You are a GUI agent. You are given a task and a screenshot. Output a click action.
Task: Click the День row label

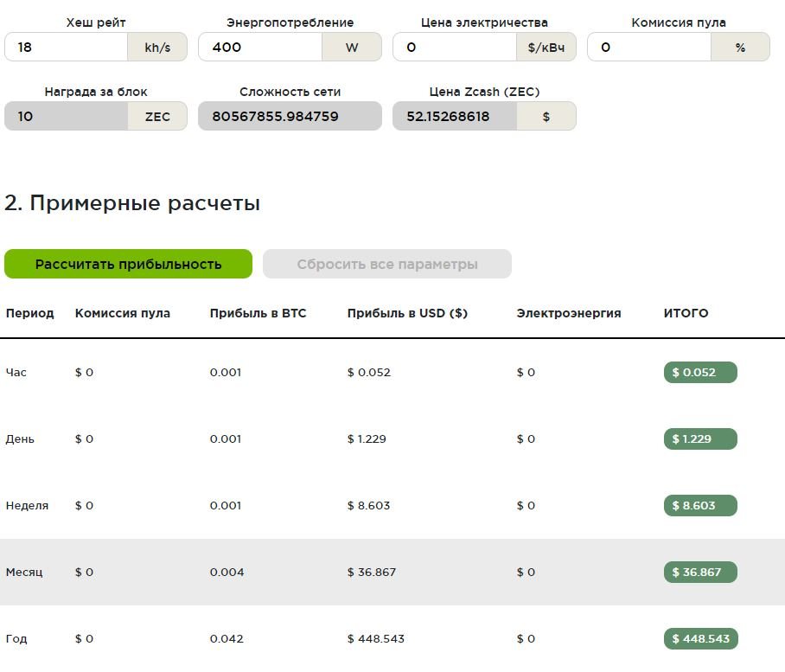tap(20, 438)
